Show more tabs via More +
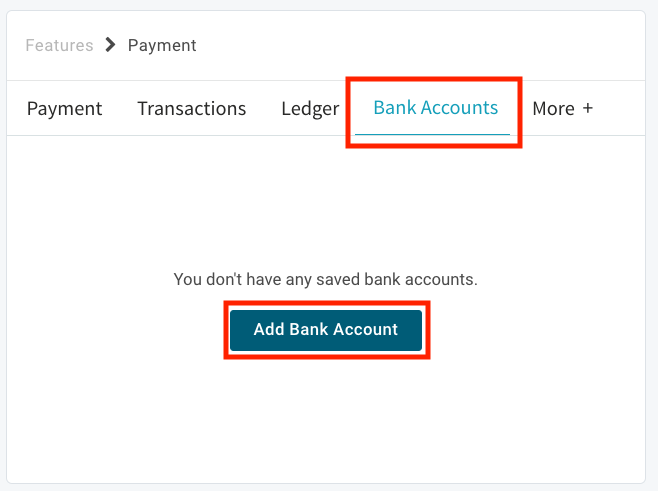 coord(562,109)
